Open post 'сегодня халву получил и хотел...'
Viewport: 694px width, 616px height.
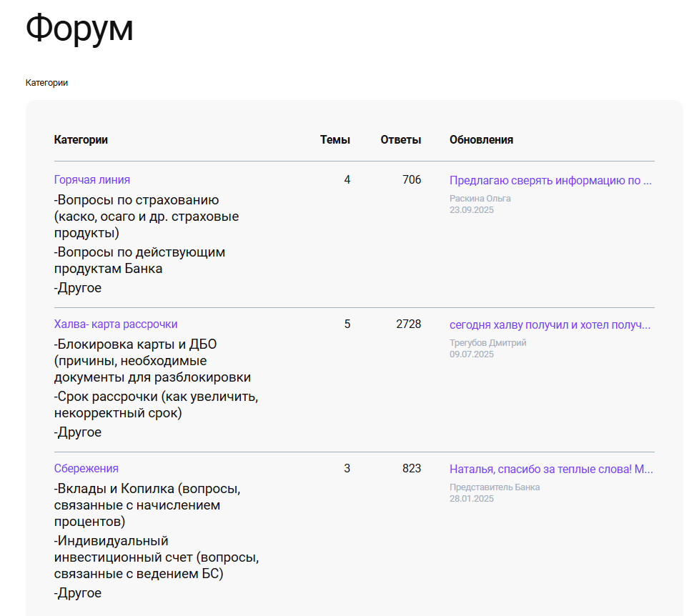[550, 325]
